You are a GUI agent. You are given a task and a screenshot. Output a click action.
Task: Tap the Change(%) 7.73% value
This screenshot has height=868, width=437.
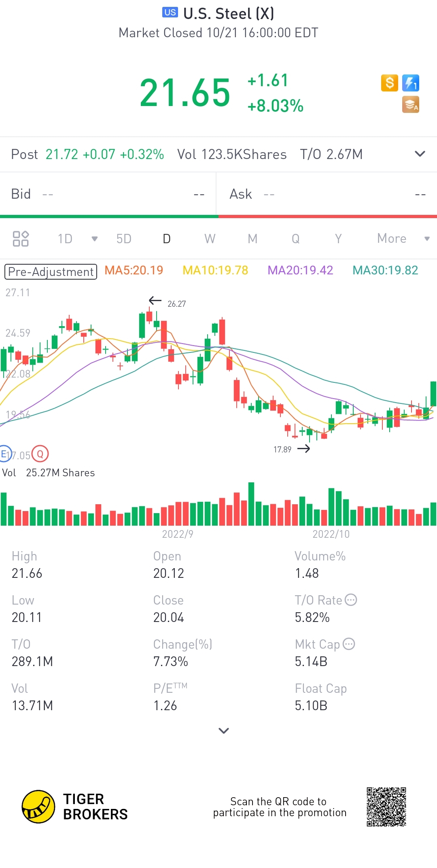tap(171, 662)
